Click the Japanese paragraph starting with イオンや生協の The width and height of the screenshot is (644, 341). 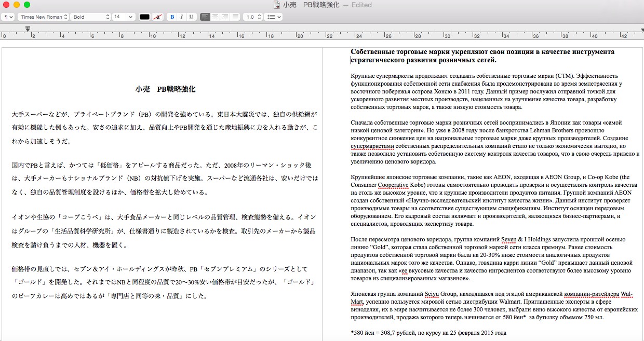tap(165, 230)
